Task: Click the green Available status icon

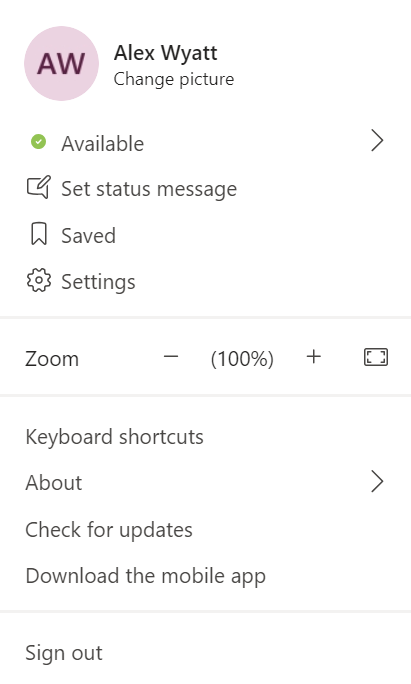Action: 38,142
